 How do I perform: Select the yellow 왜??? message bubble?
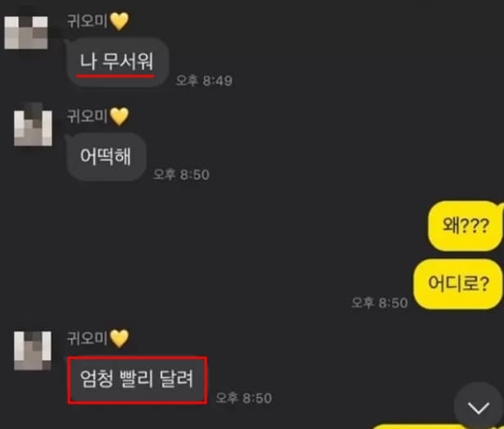465,225
